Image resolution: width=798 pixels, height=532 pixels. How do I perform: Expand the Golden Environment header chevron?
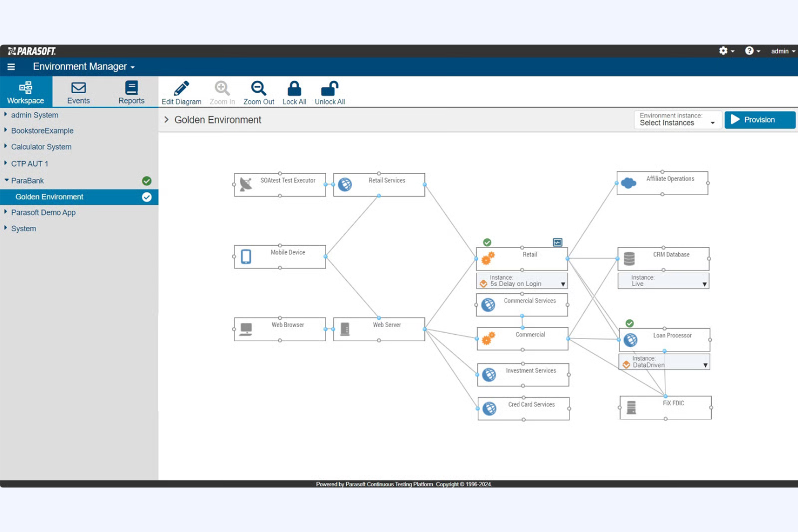point(166,120)
